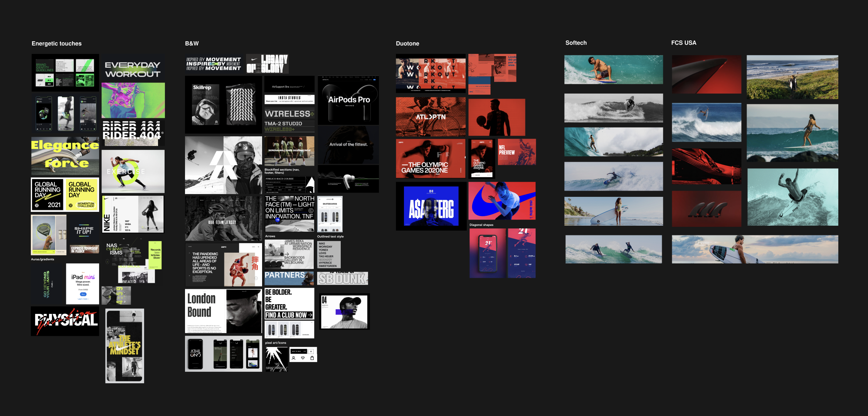868x416 pixels.
Task: Select the surfer carrying board on grassy coast
Action: point(792,77)
